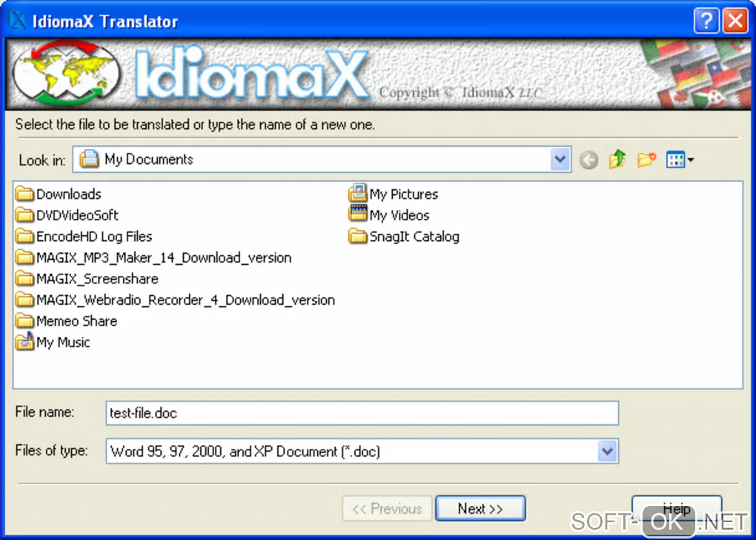Close the IdiomaX Translator window
This screenshot has height=540, width=756.
[735, 22]
